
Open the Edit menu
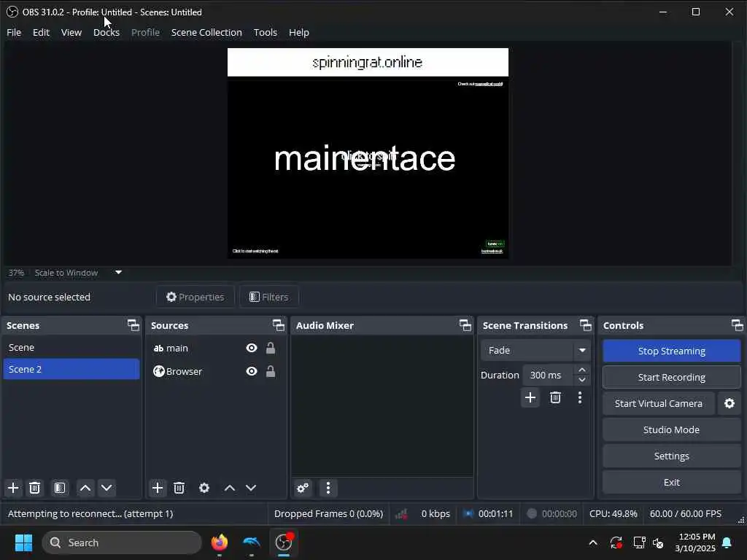41,32
